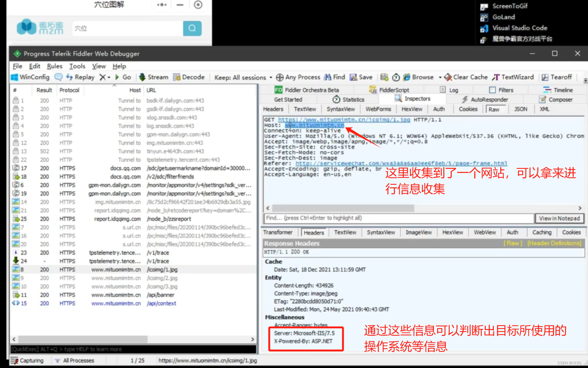Open the Keep: All sessions dropdown
Screen dimensions: 588x368
[243, 77]
